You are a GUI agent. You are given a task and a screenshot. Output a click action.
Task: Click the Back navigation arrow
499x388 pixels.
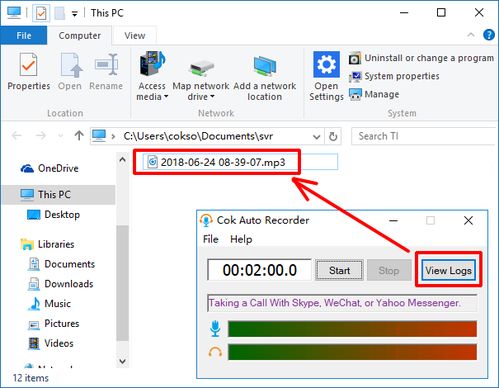pos(17,136)
